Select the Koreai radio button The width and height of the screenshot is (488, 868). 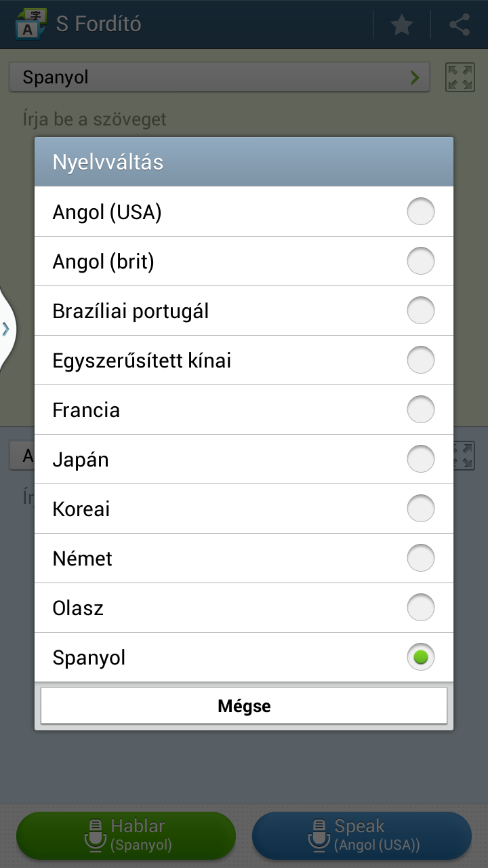pos(420,509)
